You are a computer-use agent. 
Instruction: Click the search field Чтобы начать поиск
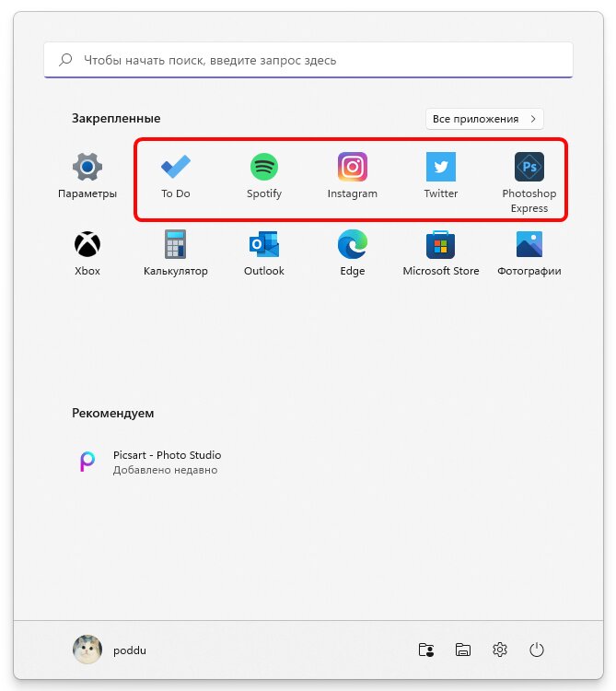(x=308, y=60)
